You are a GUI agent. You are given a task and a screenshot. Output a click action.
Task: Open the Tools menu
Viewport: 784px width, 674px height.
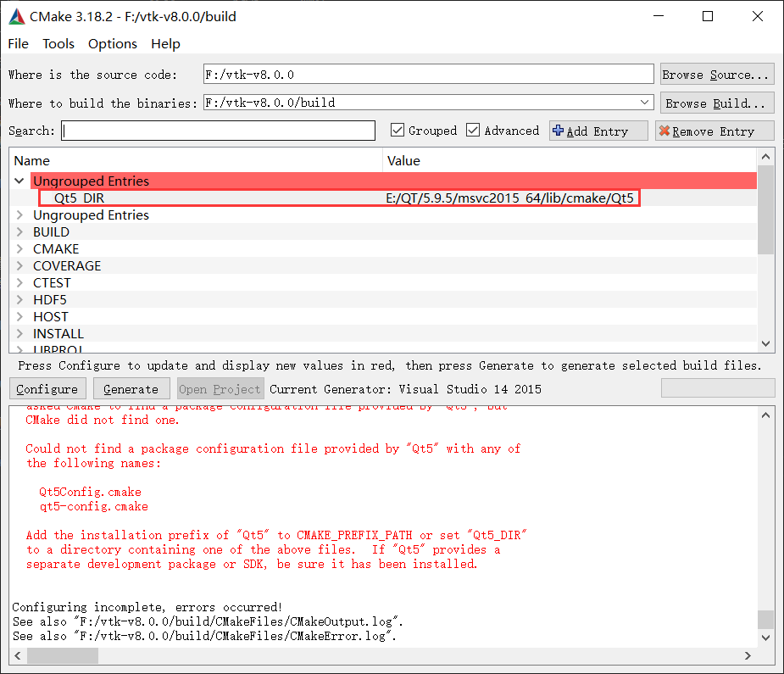coord(58,44)
